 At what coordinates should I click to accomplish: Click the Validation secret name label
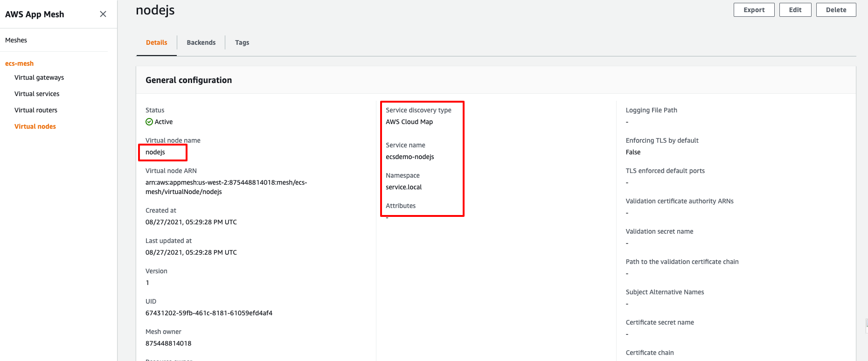pos(660,231)
